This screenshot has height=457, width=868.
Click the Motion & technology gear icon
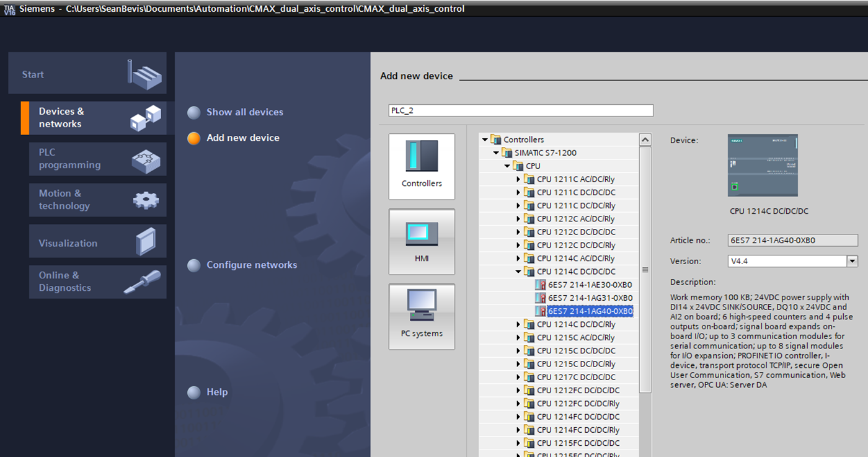point(146,200)
